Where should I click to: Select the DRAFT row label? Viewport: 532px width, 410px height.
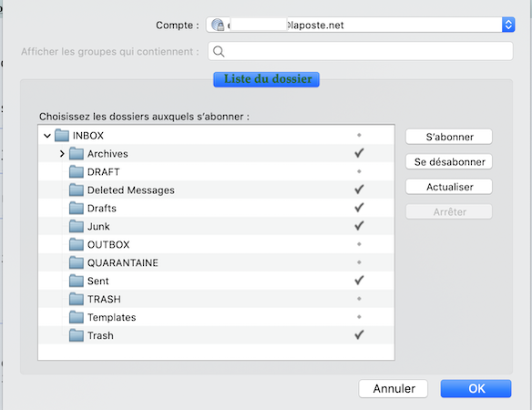click(x=104, y=172)
